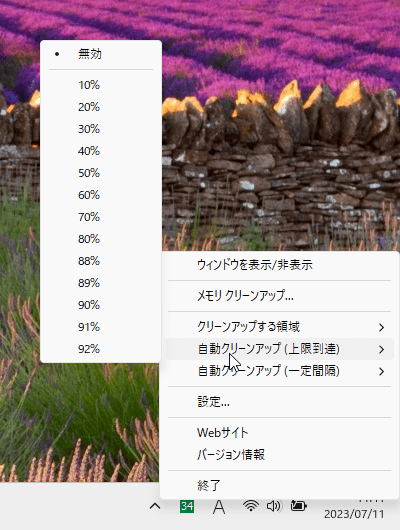The width and height of the screenshot is (400, 530).
Task: Open the 自動クリーンアップ (上限到達) submenu arrow
Action: 381,349
